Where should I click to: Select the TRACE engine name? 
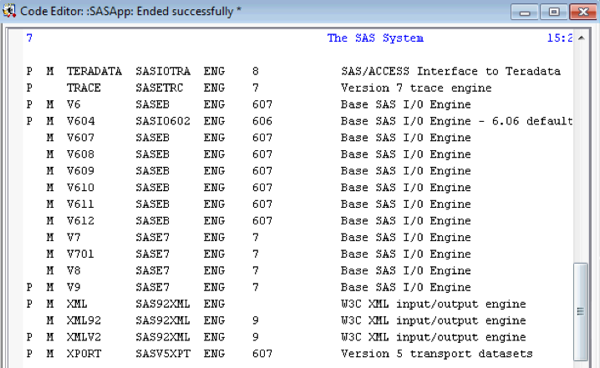tap(84, 88)
